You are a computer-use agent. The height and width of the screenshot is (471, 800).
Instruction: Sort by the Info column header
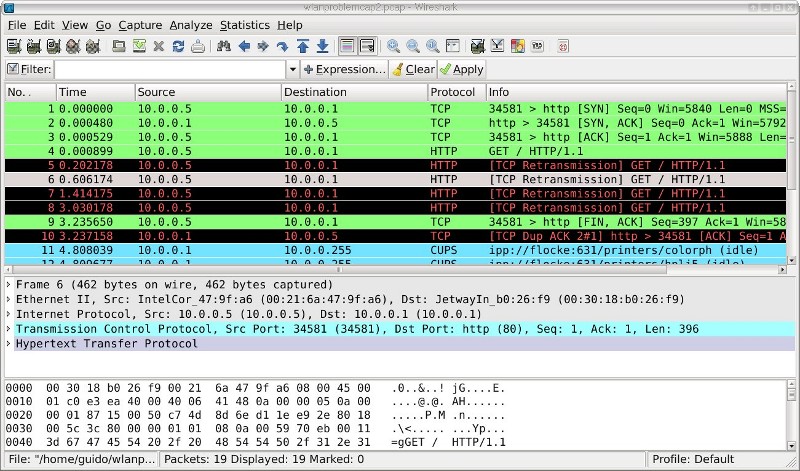tap(637, 92)
